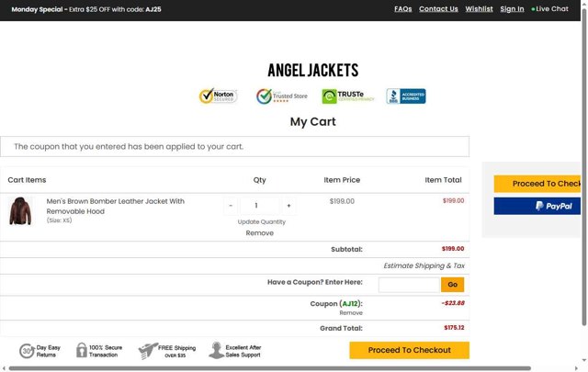588x372 pixels.
Task: Click Sign In in the header
Action: pyautogui.click(x=512, y=9)
